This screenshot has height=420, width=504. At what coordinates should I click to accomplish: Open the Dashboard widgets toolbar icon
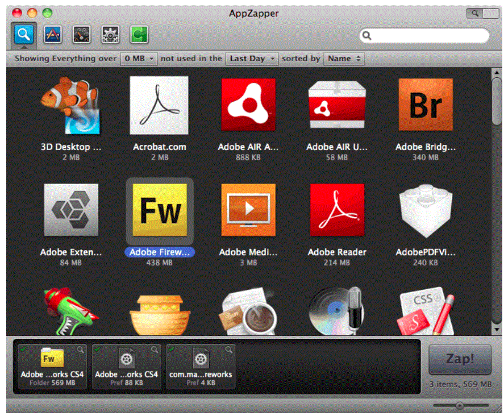(x=82, y=35)
